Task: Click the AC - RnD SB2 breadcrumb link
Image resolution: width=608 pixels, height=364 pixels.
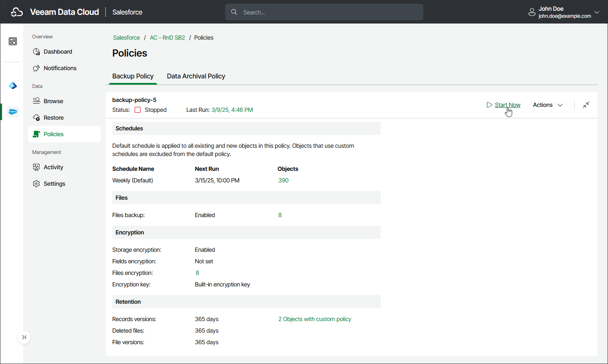Action: click(167, 38)
